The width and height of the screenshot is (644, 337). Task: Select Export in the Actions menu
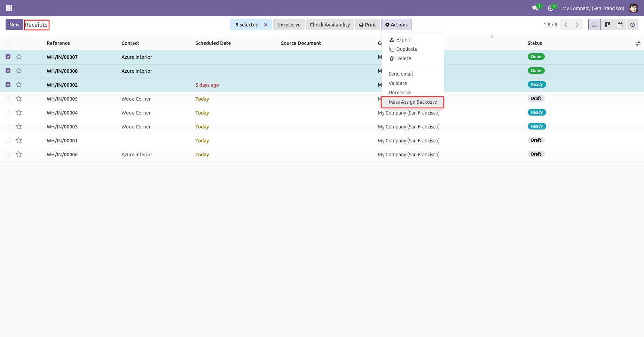pyautogui.click(x=403, y=40)
